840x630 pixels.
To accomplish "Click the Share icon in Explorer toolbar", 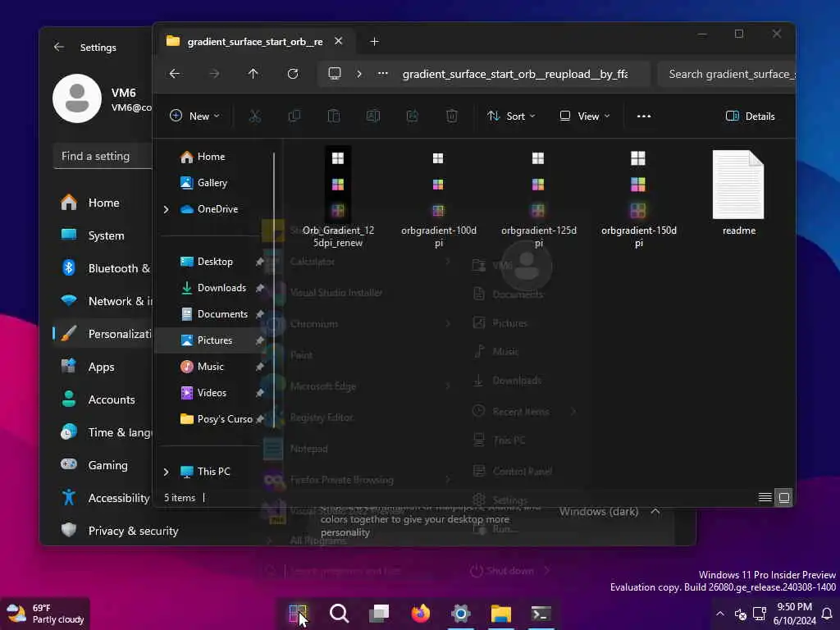I will tap(413, 116).
